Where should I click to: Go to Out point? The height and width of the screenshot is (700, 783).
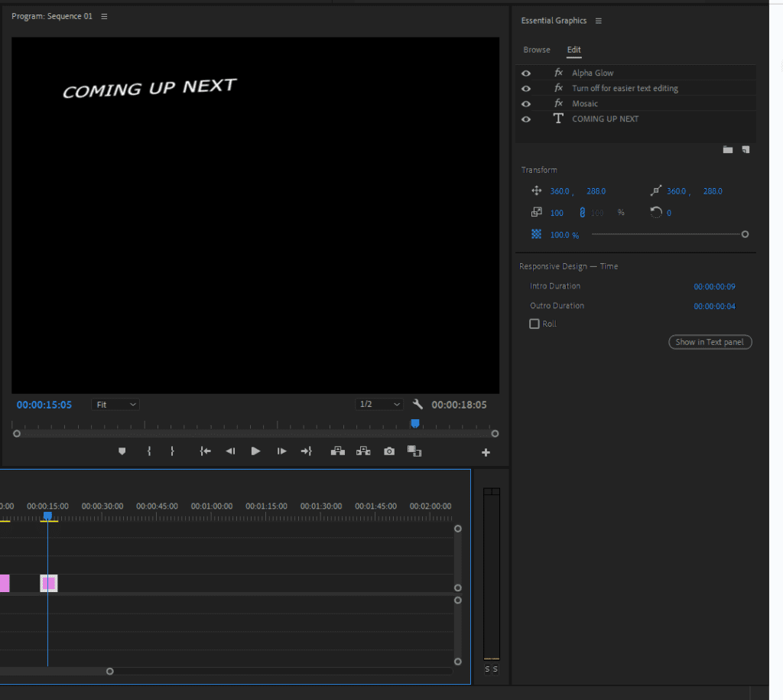click(307, 451)
